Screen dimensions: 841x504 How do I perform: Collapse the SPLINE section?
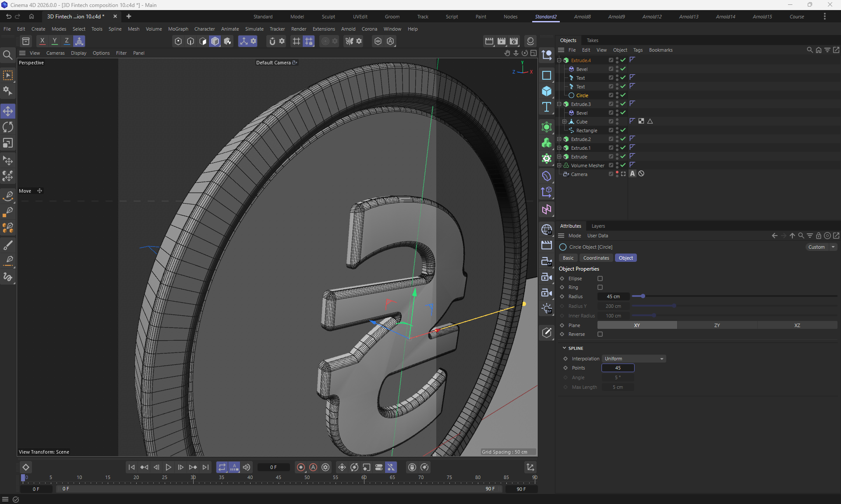(564, 348)
